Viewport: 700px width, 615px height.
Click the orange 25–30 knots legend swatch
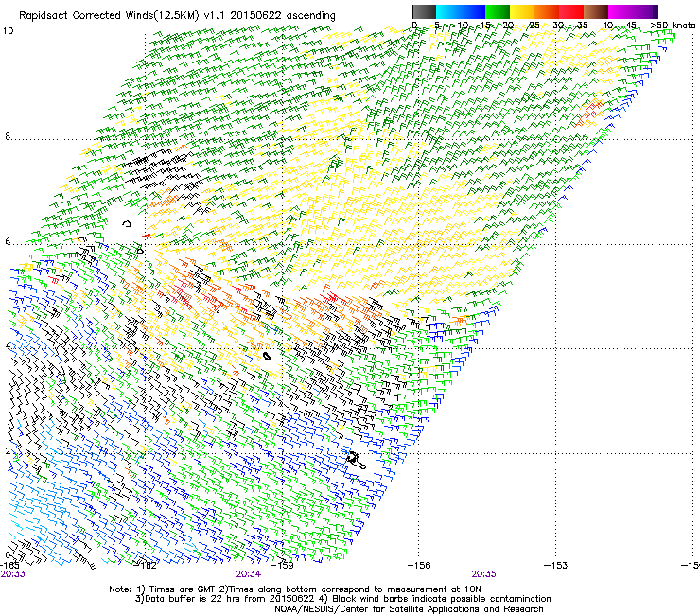[547, 11]
